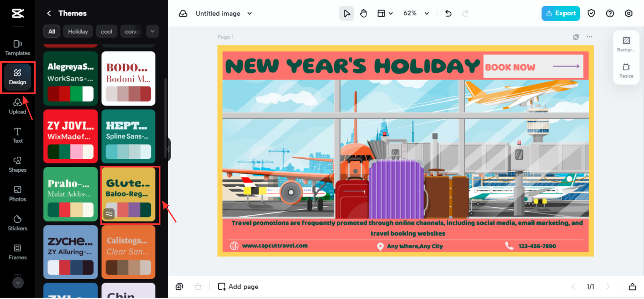
Task: Open Page 1 more options menu
Action: coord(589,37)
